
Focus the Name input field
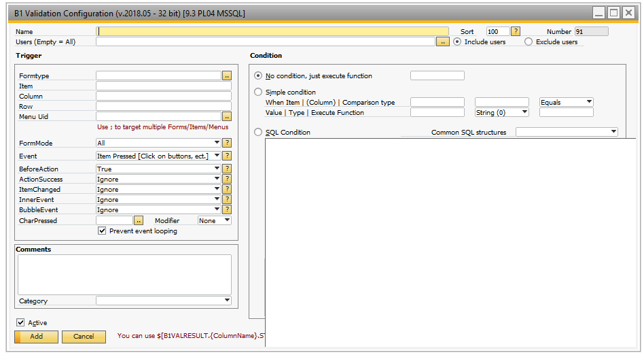click(272, 31)
